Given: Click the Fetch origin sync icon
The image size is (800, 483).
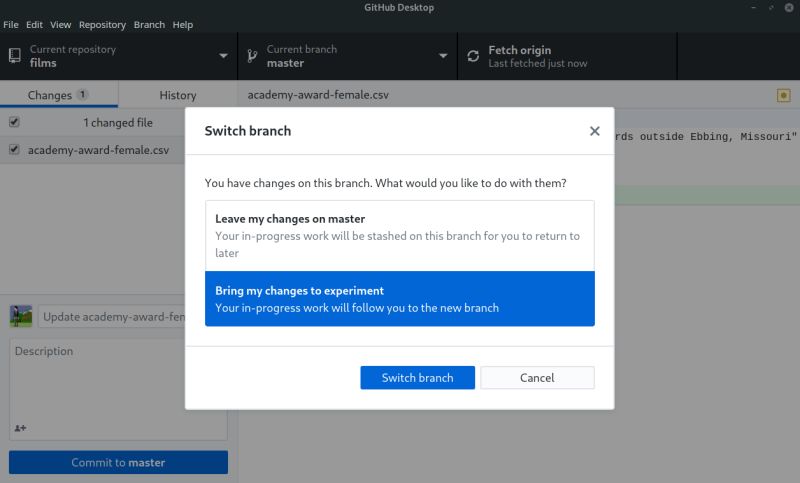Looking at the screenshot, I should tap(473, 56).
